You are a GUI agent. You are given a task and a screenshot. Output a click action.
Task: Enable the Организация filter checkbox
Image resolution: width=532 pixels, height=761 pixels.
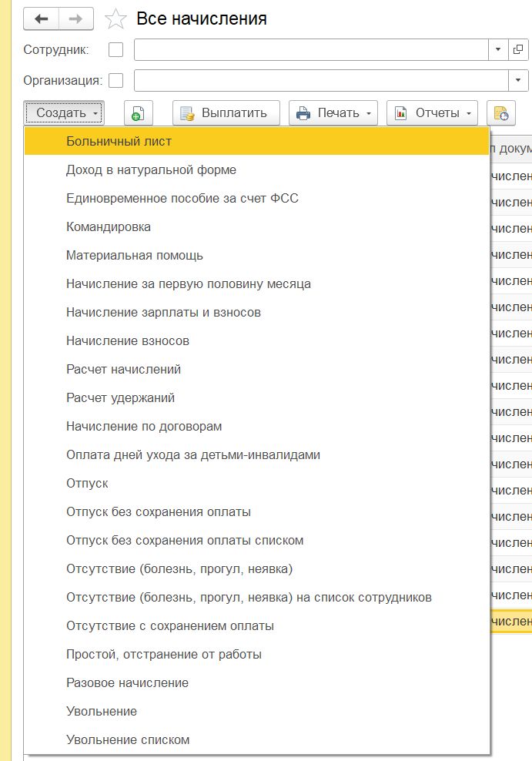(x=116, y=80)
